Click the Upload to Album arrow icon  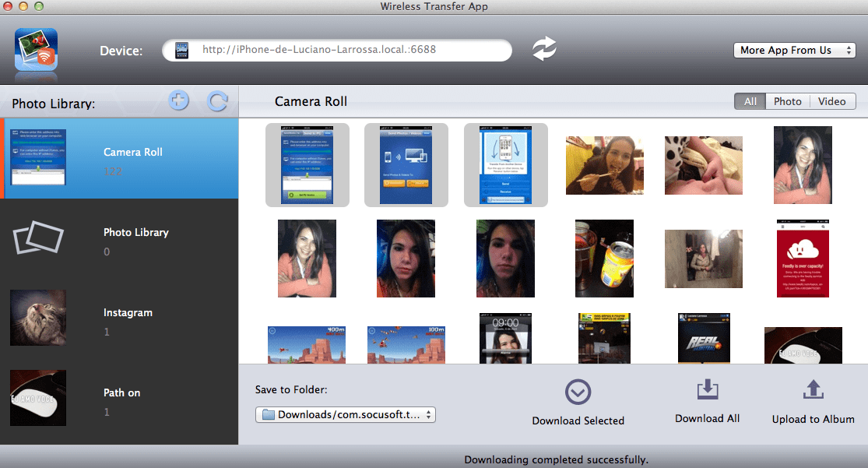814,390
